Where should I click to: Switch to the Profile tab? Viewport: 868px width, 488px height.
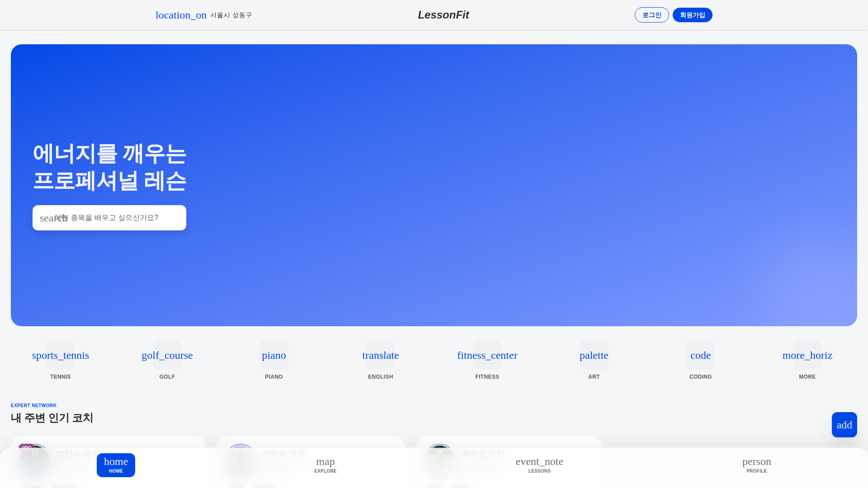point(757,465)
